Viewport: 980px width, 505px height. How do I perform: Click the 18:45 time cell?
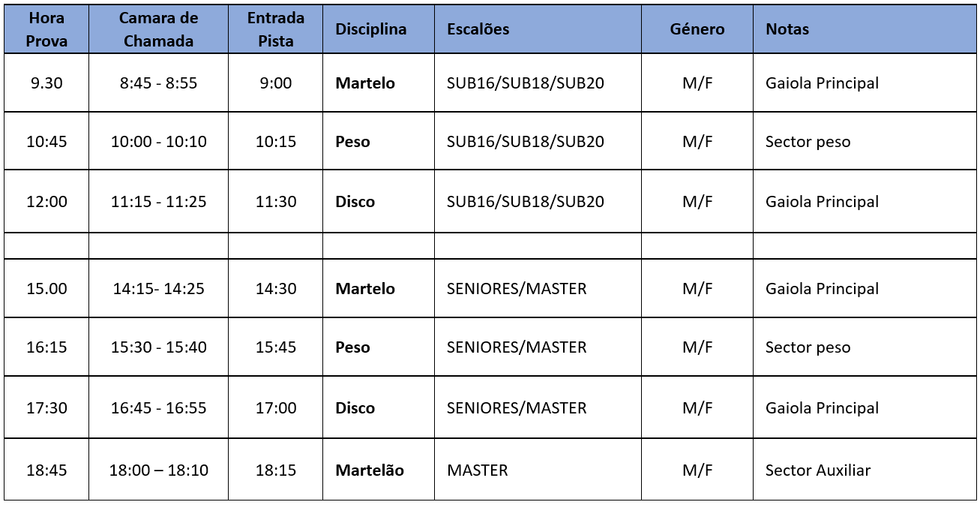(46, 470)
